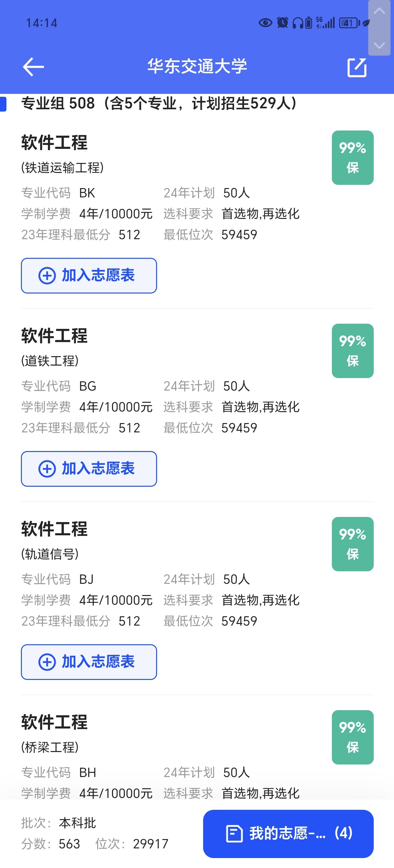This screenshot has width=394, height=868.
Task: Tap the back arrow icon
Action: 33,67
